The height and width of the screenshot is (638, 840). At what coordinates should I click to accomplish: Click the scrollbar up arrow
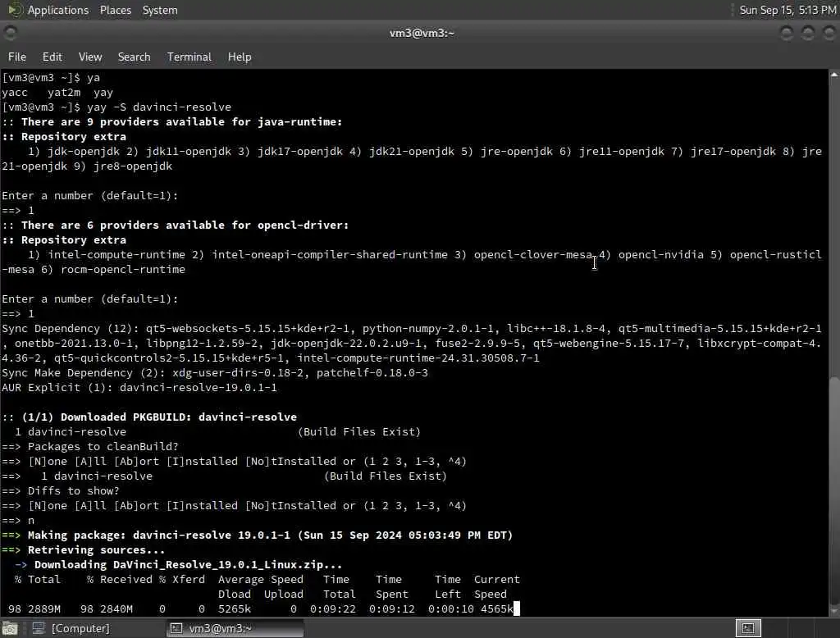click(x=834, y=75)
